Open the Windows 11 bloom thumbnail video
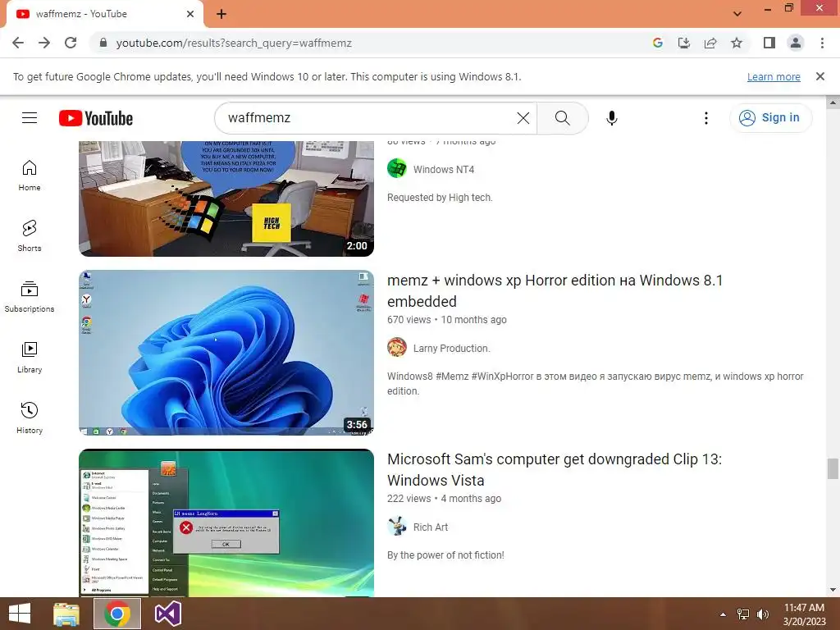This screenshot has width=840, height=630. pyautogui.click(x=226, y=353)
